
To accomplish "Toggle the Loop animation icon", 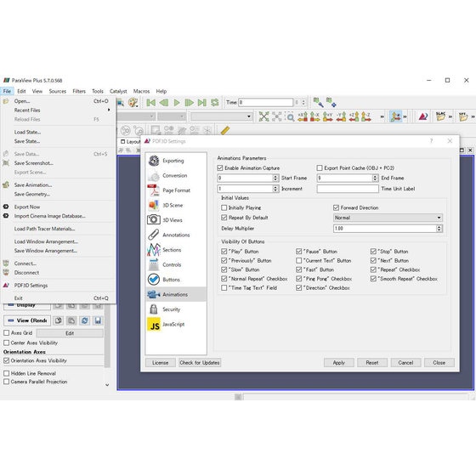I will pyautogui.click(x=215, y=103).
